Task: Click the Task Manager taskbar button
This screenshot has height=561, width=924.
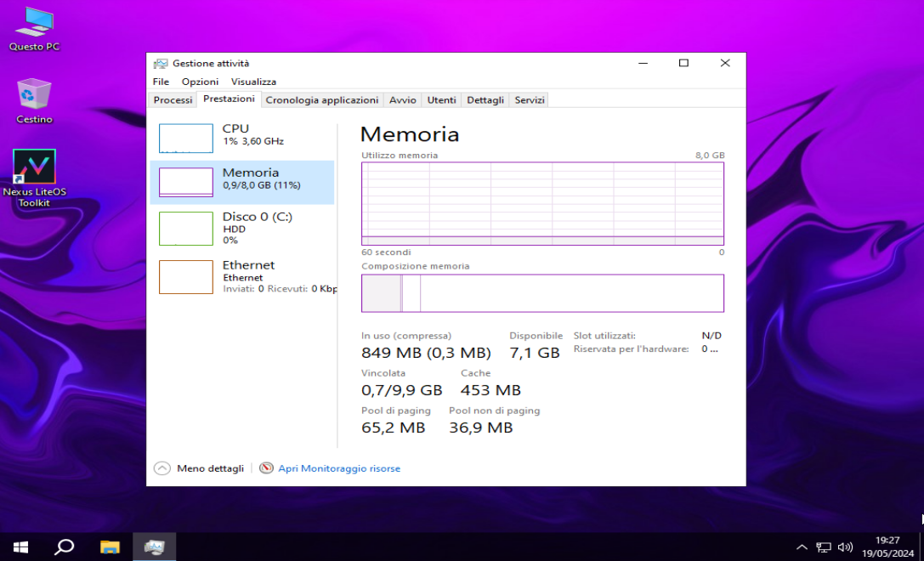Action: click(x=155, y=547)
